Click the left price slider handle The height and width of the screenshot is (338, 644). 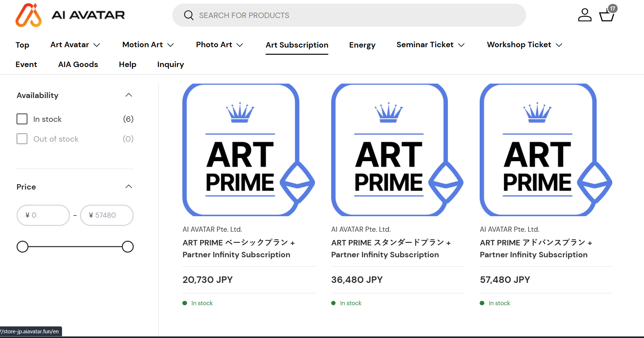[22, 247]
